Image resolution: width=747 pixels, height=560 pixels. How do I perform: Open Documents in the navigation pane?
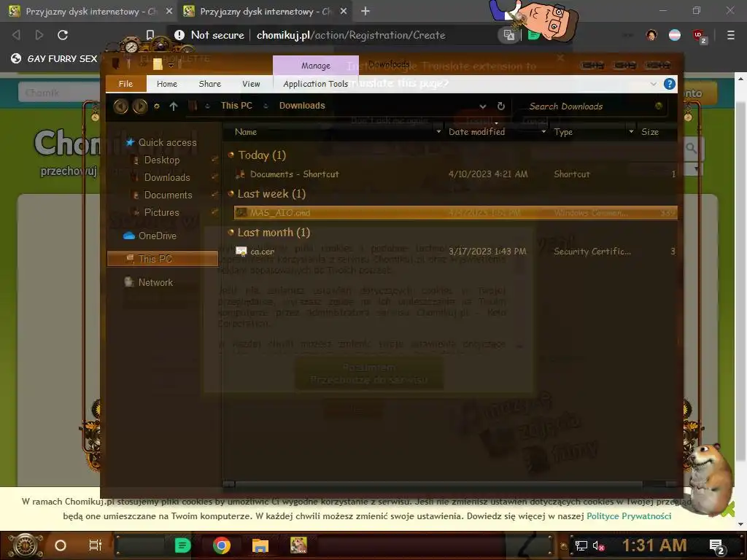click(169, 195)
